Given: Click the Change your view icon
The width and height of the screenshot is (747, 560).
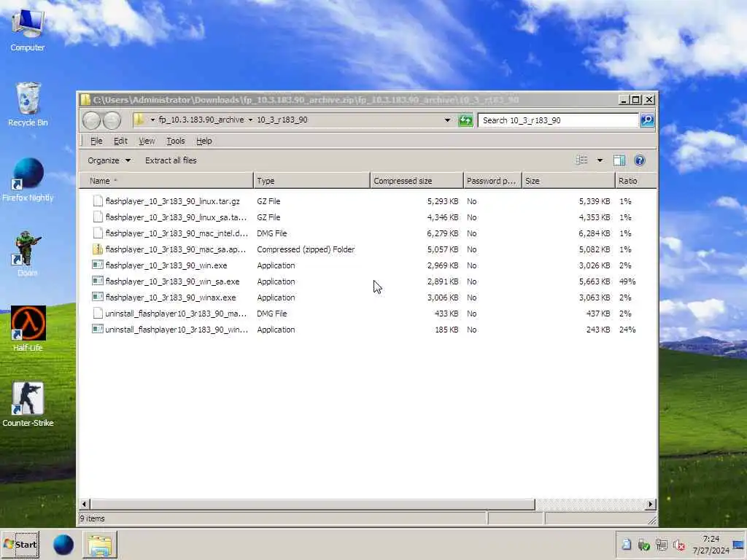Looking at the screenshot, I should coord(581,160).
